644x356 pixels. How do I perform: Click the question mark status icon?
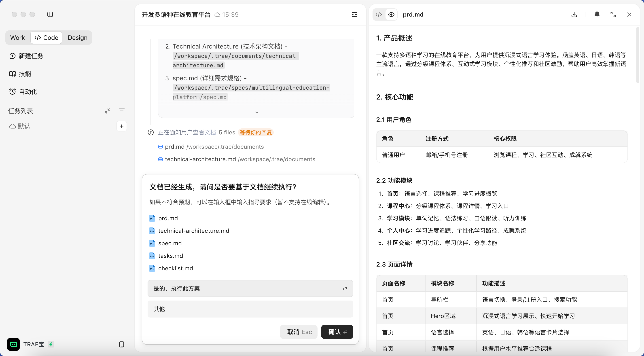coord(150,132)
